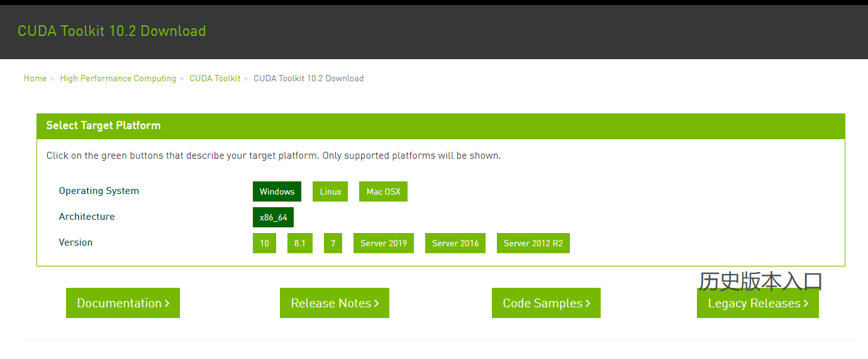The image size is (868, 359).
Task: Click the Architecture label
Action: [x=87, y=217]
